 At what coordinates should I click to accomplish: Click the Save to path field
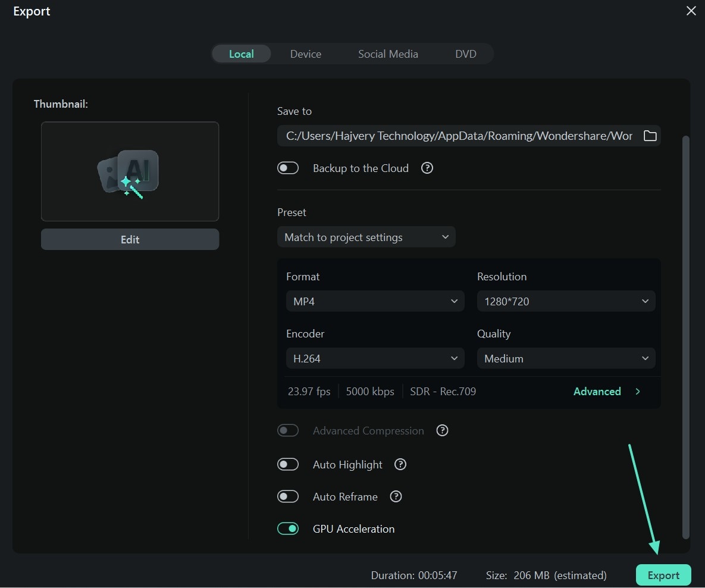(x=459, y=136)
